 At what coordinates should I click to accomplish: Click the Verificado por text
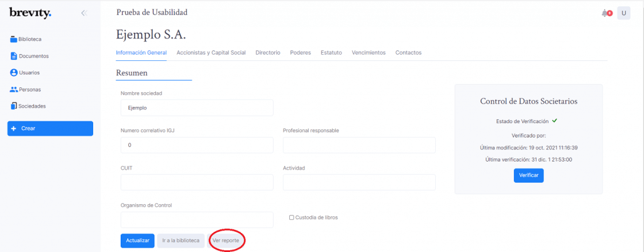coord(528,135)
